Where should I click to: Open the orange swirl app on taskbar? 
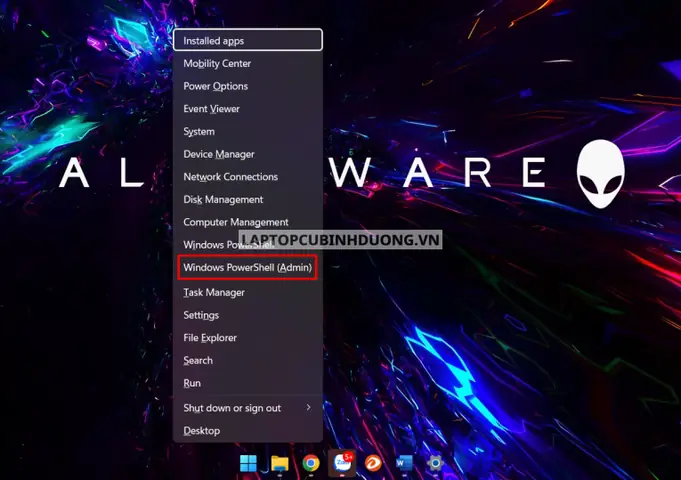click(x=373, y=463)
